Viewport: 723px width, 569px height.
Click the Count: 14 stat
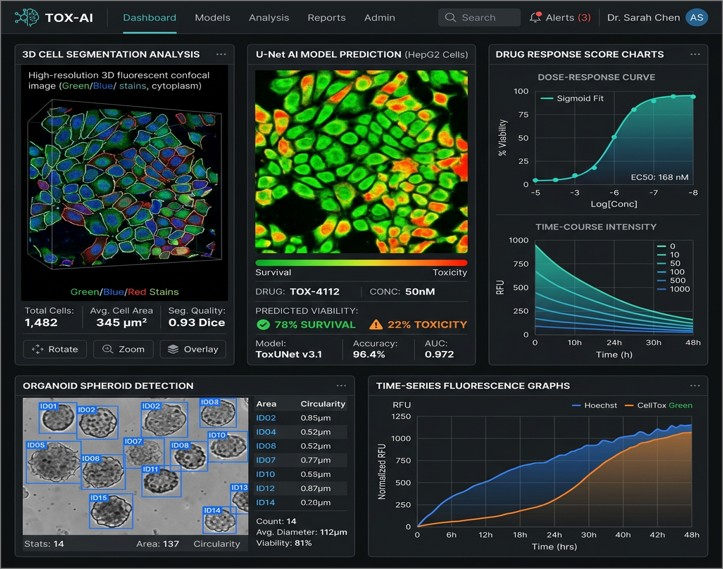click(276, 521)
